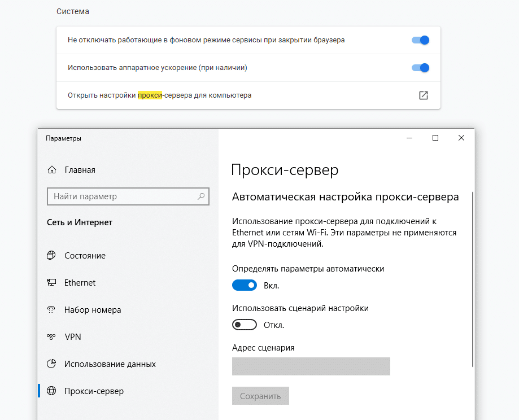Click the magnifier icon in search box
Screen dimensions: 519x420
tap(200, 197)
